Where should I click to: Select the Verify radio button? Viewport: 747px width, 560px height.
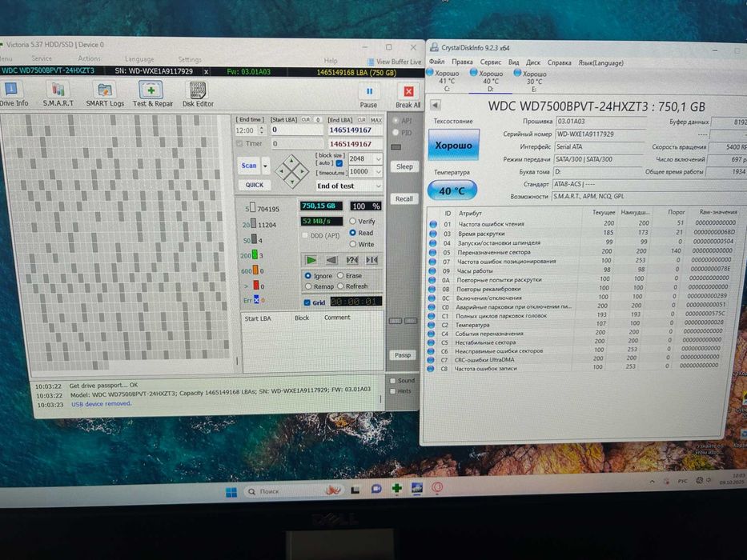tap(352, 221)
